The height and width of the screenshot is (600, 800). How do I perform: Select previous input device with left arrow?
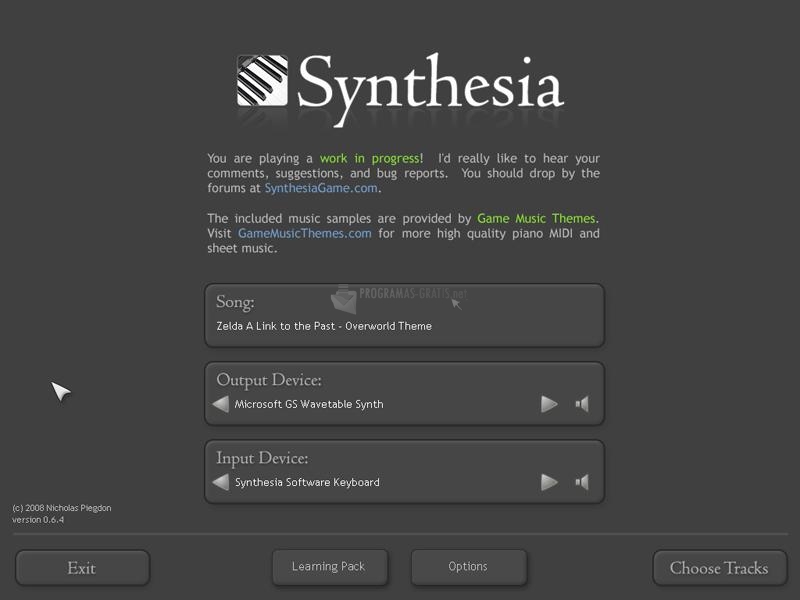coord(220,482)
